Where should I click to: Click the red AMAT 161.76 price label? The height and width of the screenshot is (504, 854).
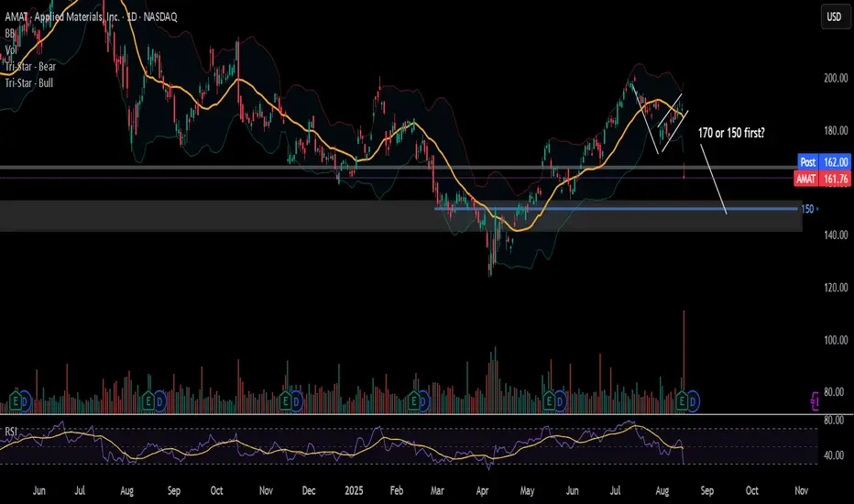(823, 179)
